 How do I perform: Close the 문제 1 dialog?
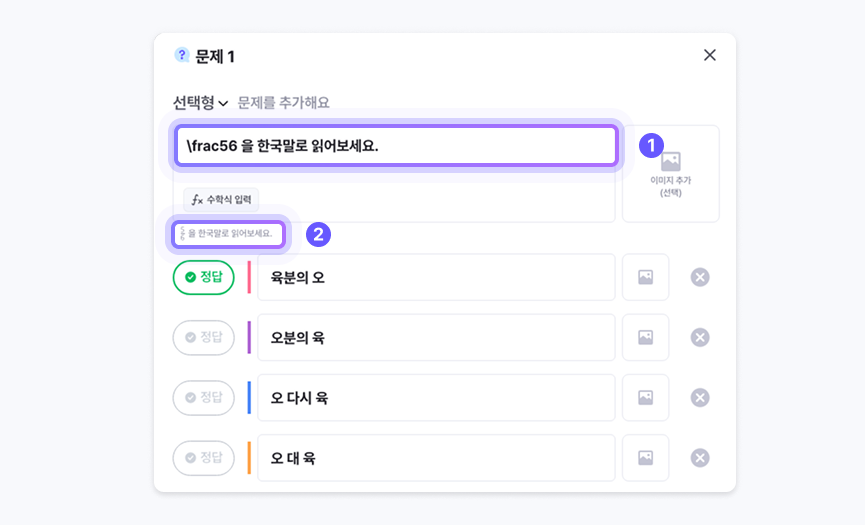coord(710,55)
